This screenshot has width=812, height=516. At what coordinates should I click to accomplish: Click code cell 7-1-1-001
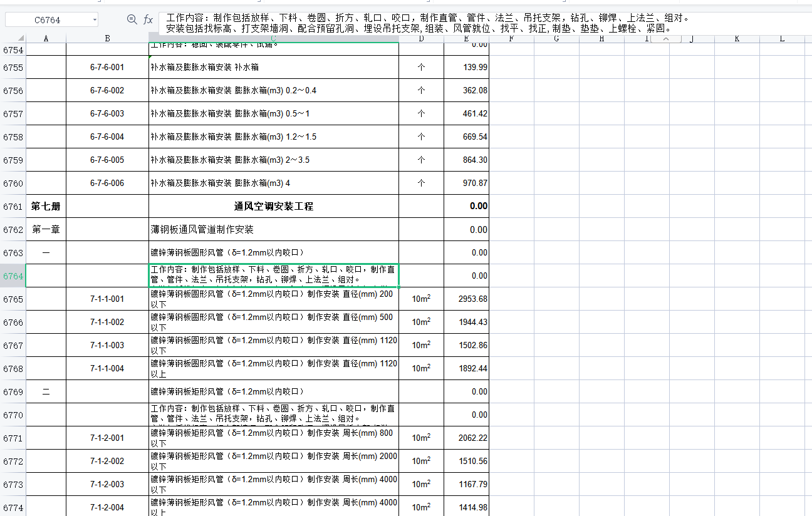tap(107, 299)
